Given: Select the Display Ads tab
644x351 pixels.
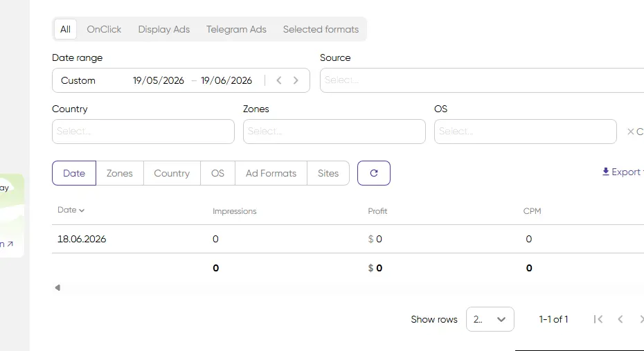Looking at the screenshot, I should (x=164, y=30).
